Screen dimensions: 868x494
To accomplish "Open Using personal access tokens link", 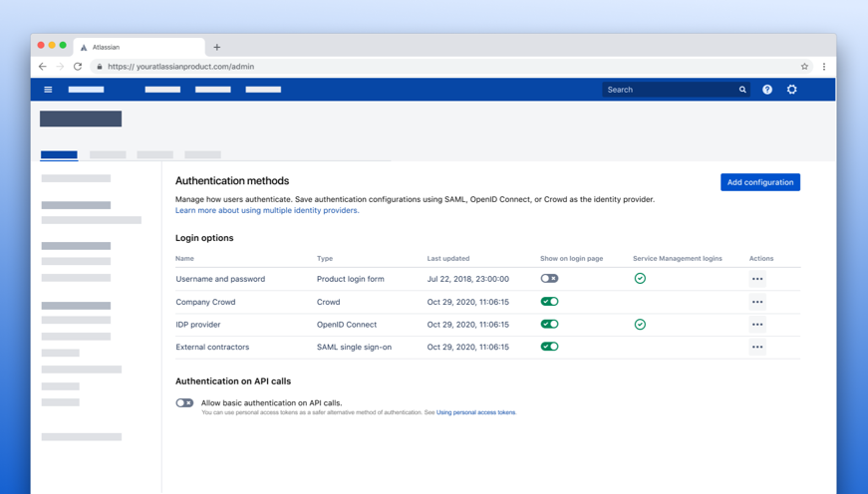I will [x=475, y=412].
